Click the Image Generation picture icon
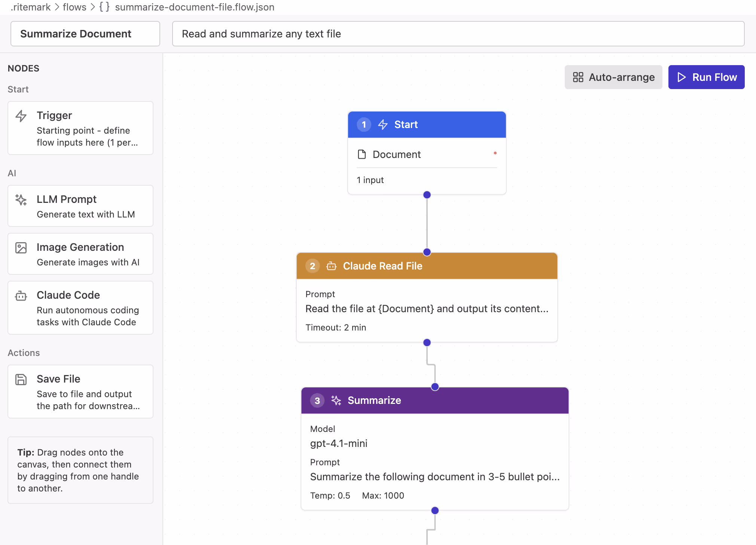Screen dimensions: 756x545 click(21, 248)
